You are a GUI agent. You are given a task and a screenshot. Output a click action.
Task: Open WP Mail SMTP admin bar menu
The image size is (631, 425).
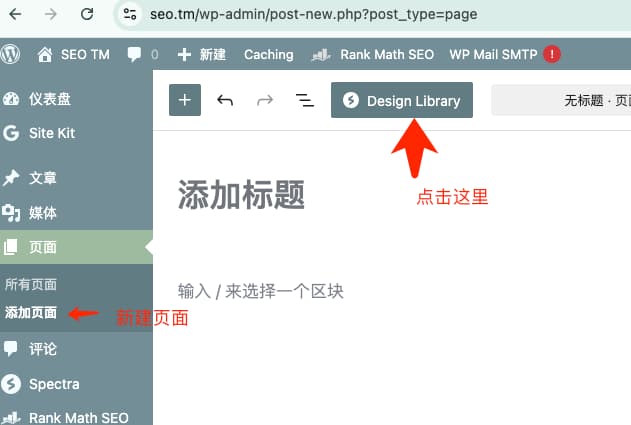point(494,54)
